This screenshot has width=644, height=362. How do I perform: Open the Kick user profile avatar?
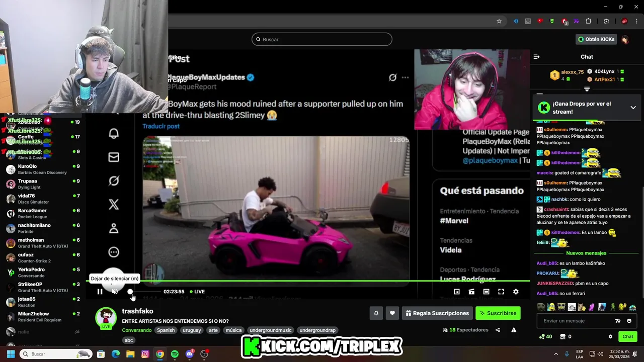[x=625, y=39]
